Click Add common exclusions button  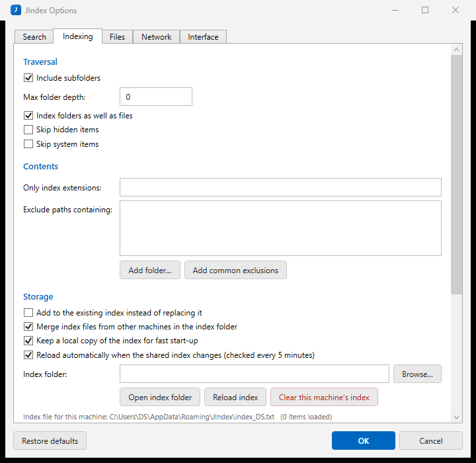[235, 270]
